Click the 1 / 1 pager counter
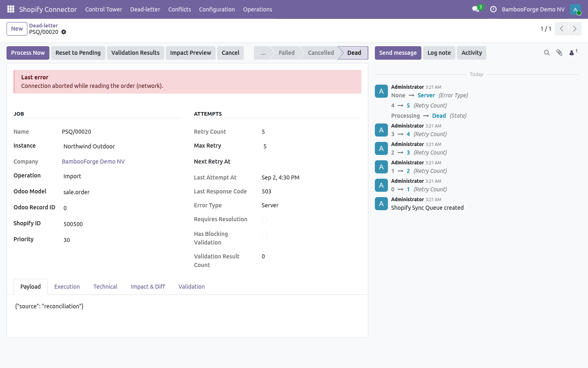 click(546, 29)
